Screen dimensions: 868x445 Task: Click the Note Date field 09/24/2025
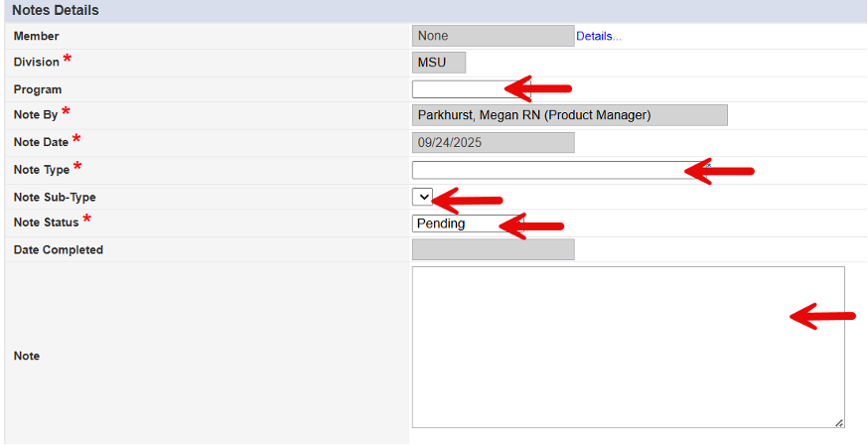(x=494, y=143)
